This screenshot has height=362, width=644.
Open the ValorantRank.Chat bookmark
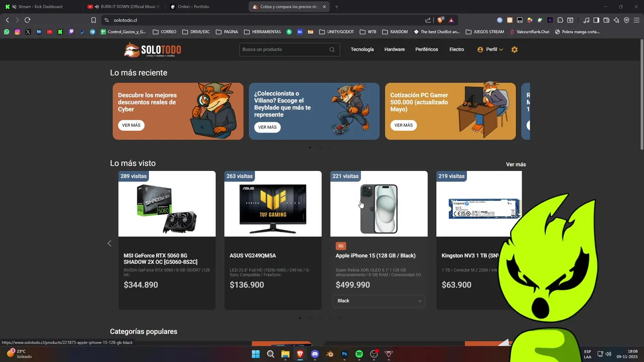pos(529,32)
